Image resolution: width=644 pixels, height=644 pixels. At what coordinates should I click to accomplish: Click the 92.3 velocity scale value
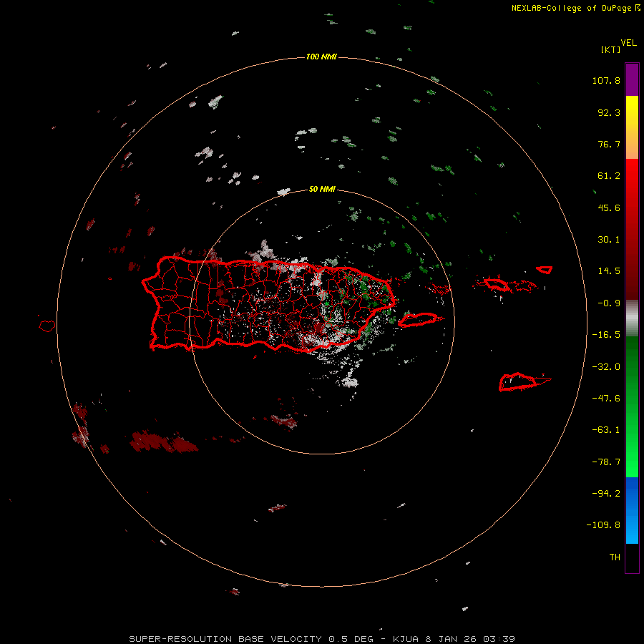[x=609, y=112]
